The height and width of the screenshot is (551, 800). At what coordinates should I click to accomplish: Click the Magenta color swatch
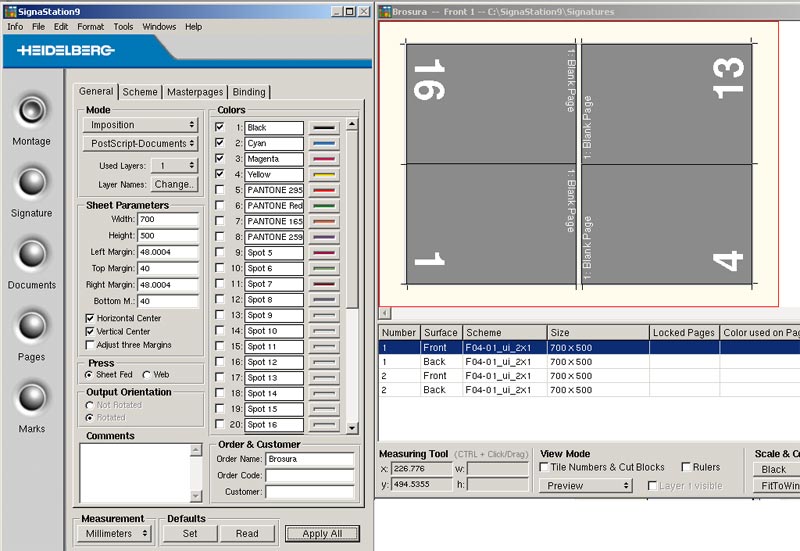coord(324,159)
